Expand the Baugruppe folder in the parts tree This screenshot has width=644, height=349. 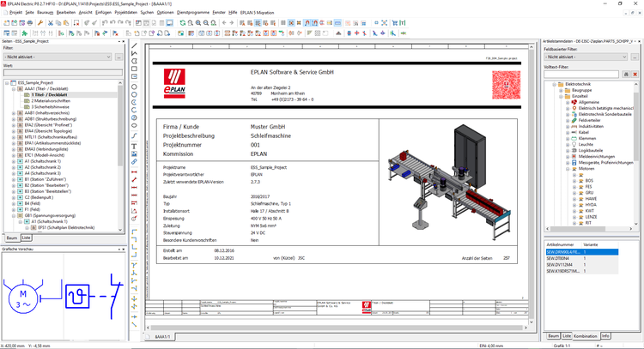(558, 90)
